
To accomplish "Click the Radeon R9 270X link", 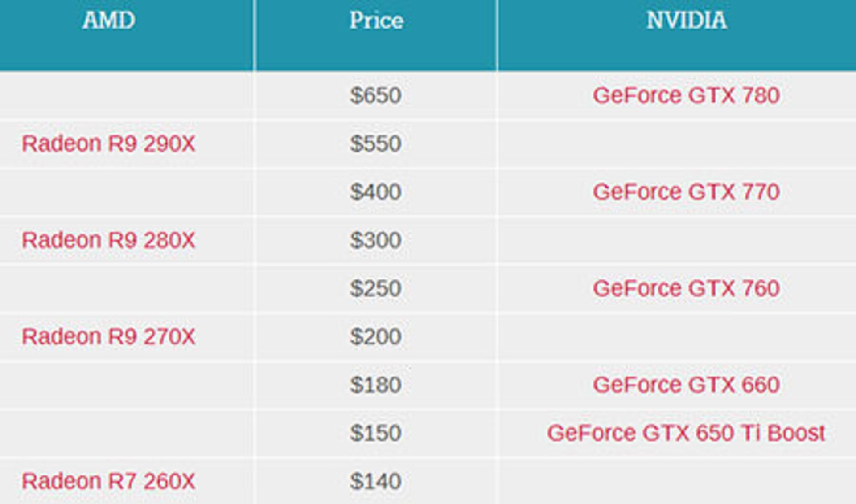I will click(108, 336).
